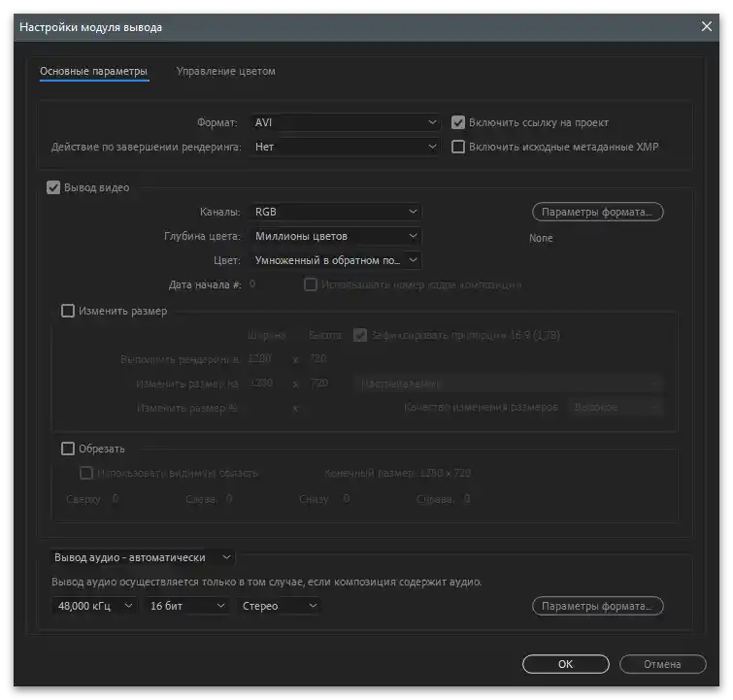This screenshot has height=700, width=733.
Task: Confirm settings with the OK button
Action: click(565, 664)
